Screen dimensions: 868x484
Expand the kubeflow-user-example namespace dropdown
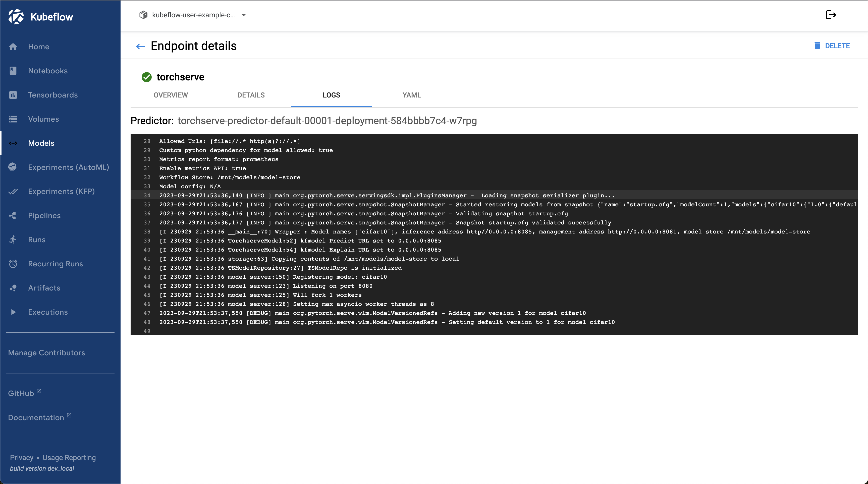coord(244,15)
